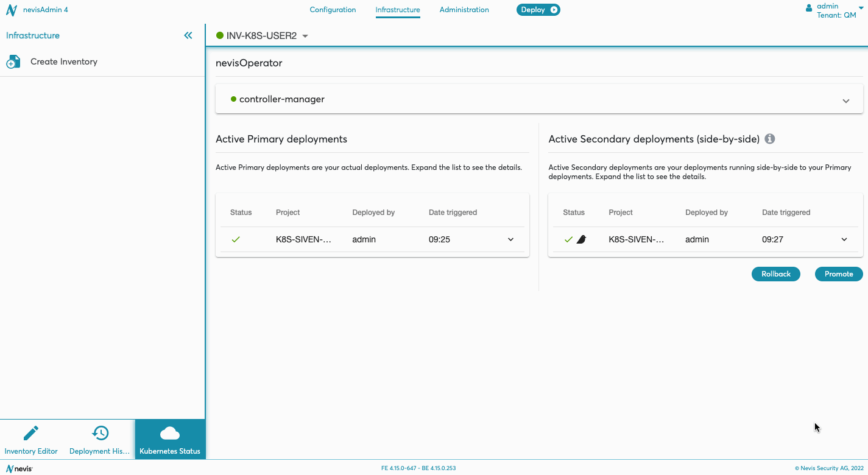Click the admin user profile icon
This screenshot has height=475, width=868.
(x=809, y=9)
